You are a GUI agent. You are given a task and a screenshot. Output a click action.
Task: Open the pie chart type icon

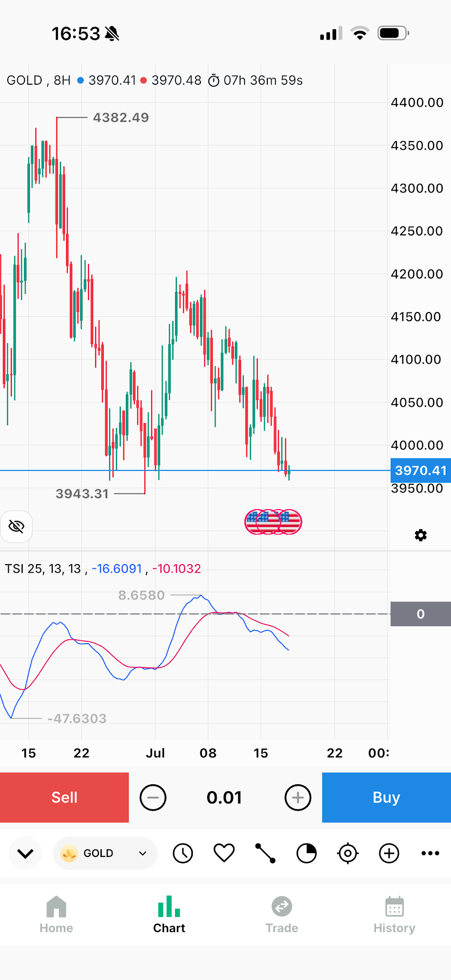tap(307, 853)
